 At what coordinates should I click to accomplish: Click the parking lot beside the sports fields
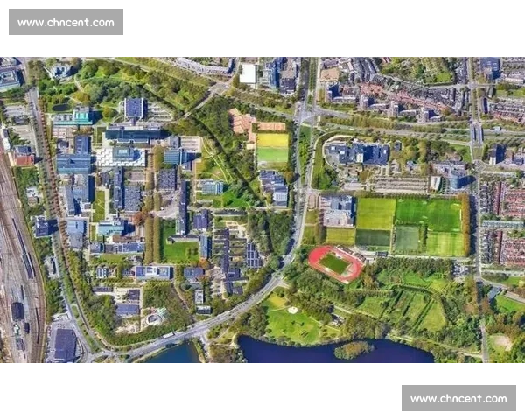(x=400, y=185)
